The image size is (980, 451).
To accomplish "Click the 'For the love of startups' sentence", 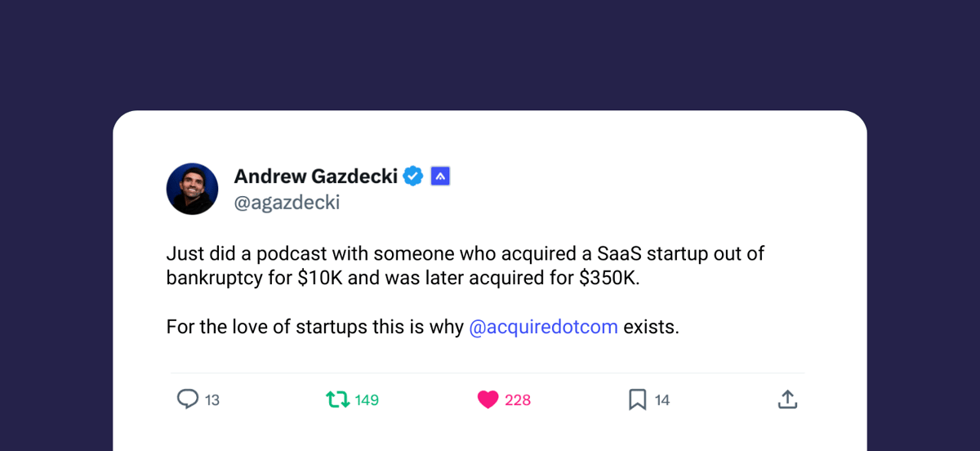I will [x=422, y=328].
